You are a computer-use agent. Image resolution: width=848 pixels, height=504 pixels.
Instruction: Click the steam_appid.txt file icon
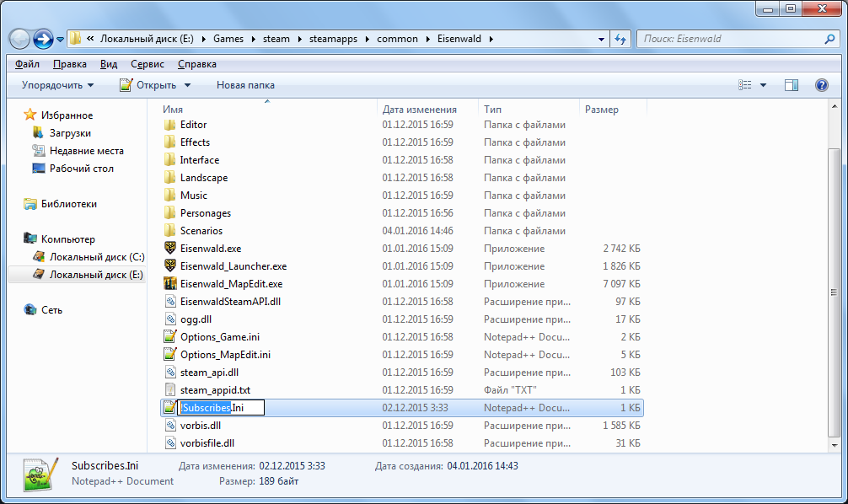169,390
